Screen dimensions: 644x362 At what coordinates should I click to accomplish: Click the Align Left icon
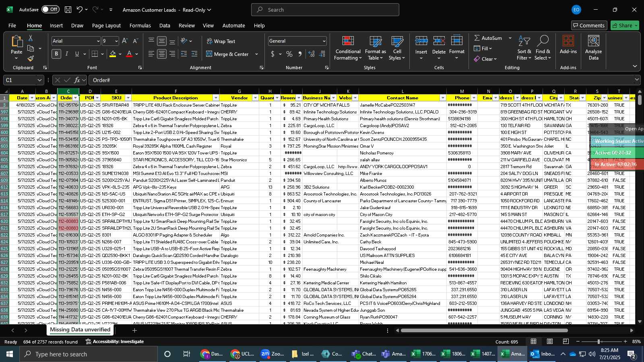[x=151, y=54]
